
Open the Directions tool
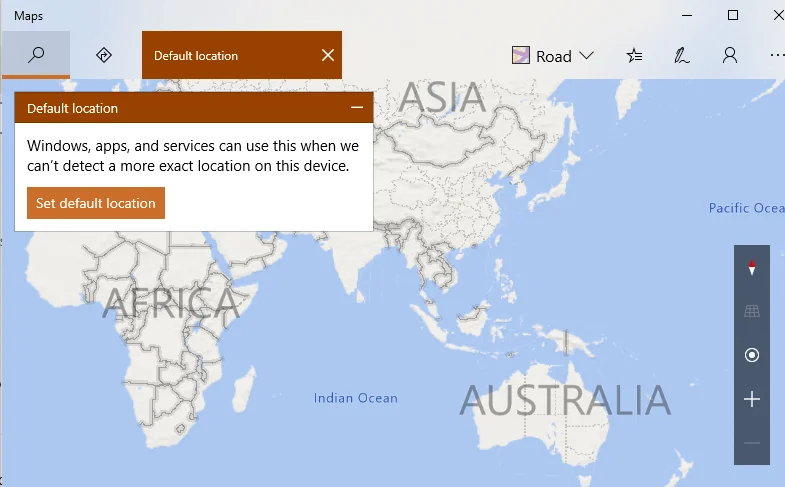click(x=104, y=55)
